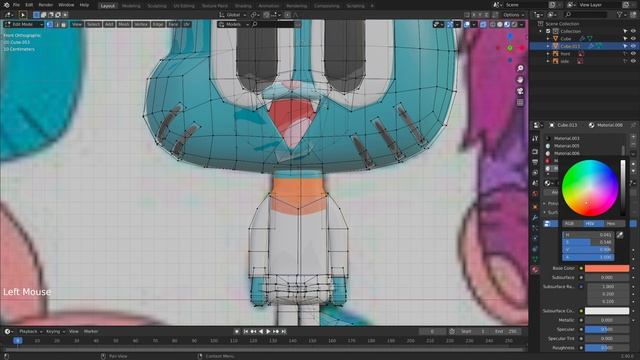Image resolution: width=640 pixels, height=360 pixels.
Task: Open the Blender logo menu
Action: (7, 5)
